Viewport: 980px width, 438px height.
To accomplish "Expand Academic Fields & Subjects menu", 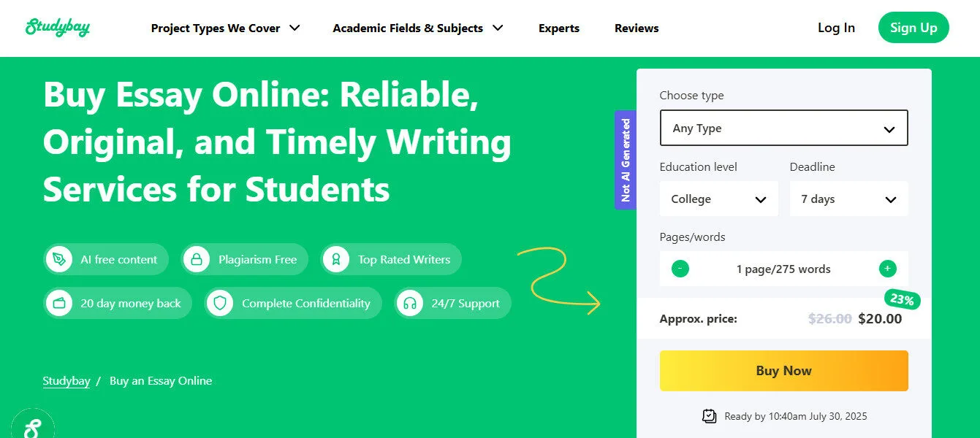I will [418, 28].
